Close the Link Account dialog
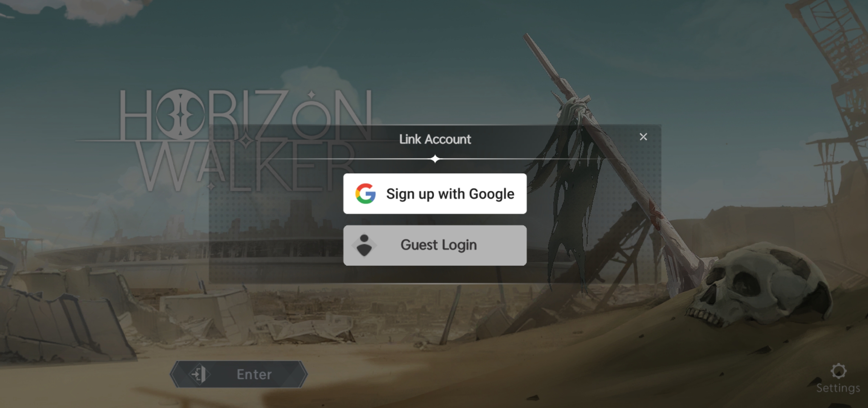 pos(643,137)
